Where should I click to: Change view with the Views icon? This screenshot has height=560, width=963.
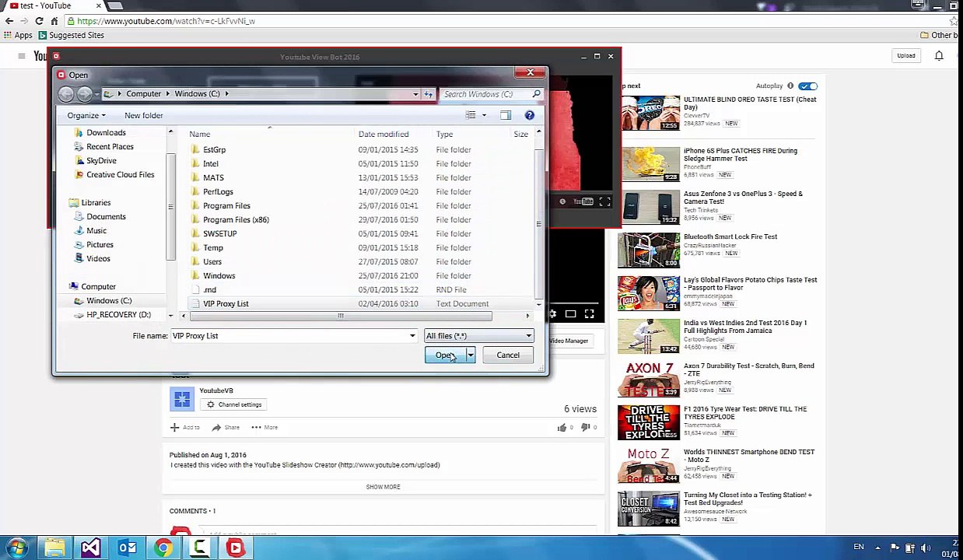click(471, 115)
